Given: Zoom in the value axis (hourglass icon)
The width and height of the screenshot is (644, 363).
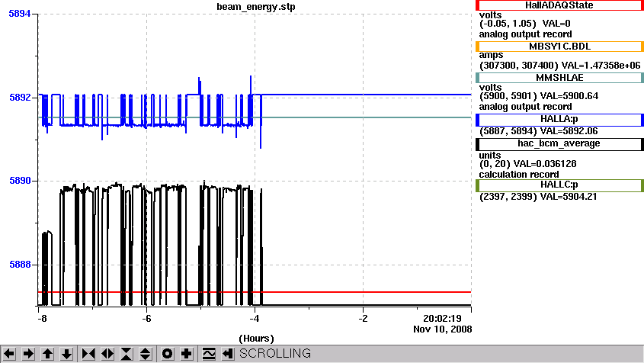Looking at the screenshot, I should coord(127,354).
